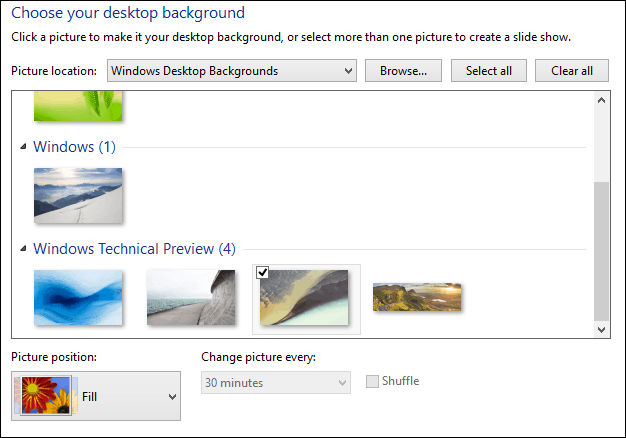The height and width of the screenshot is (438, 626).
Task: Pick the aerial sand and water wallpaper
Action: click(x=304, y=297)
